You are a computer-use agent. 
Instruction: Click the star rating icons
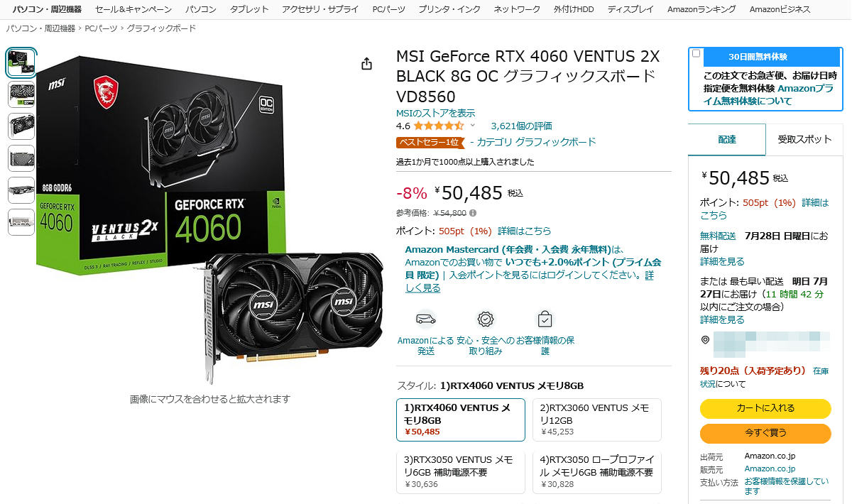tap(439, 126)
